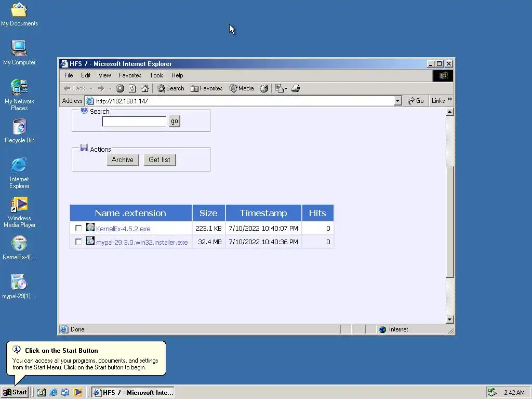Open the Favorites menu
Viewport: 532px width, 399px height.
(130, 75)
